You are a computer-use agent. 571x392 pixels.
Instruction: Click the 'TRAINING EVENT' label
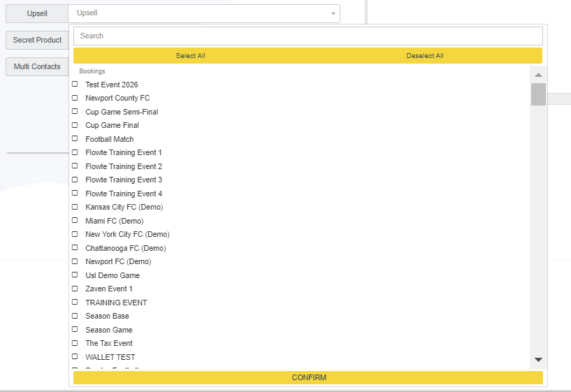tap(116, 303)
